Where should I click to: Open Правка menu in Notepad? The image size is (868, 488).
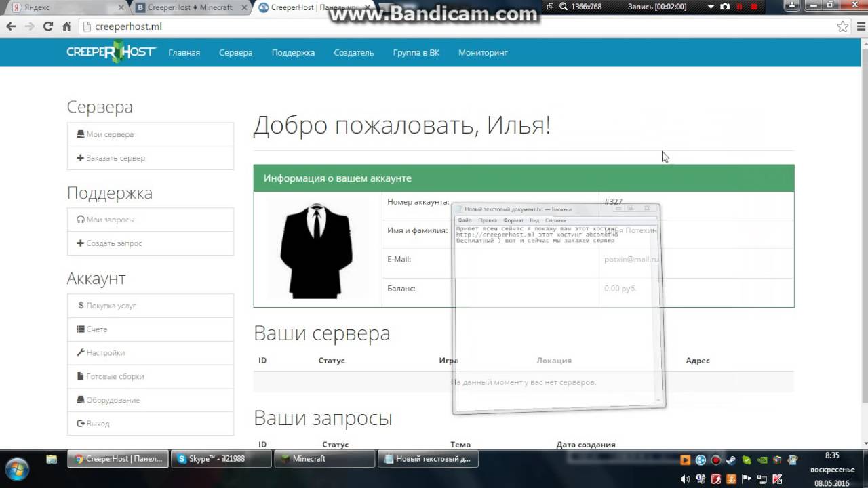487,220
